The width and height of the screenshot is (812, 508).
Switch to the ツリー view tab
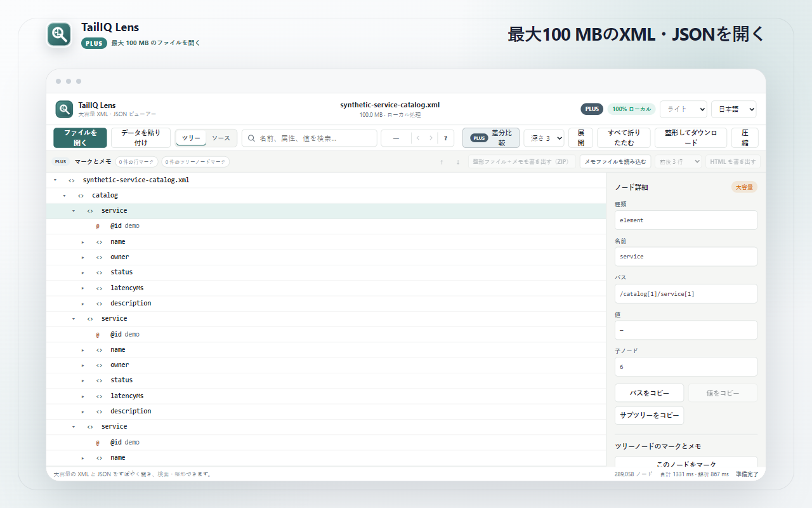191,138
